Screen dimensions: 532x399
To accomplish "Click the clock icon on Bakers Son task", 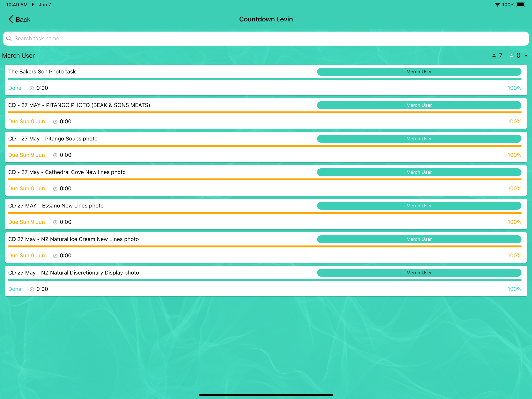I will [x=32, y=88].
